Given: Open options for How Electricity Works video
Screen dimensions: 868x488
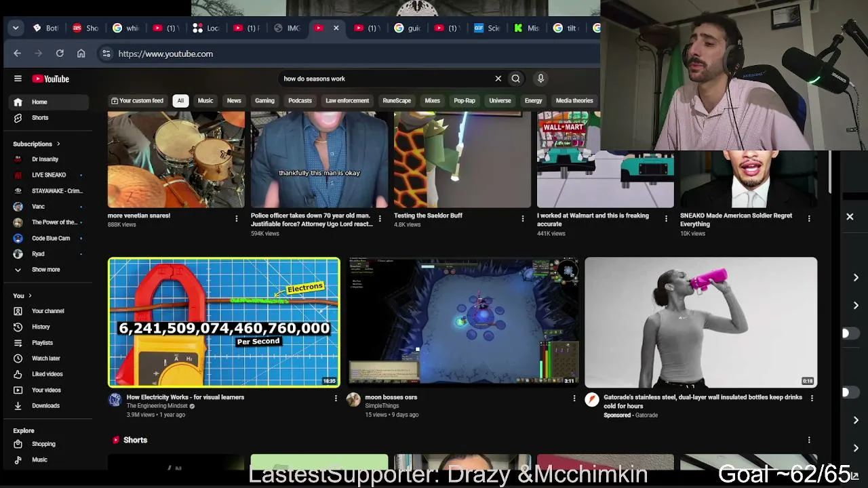Looking at the screenshot, I should [336, 399].
